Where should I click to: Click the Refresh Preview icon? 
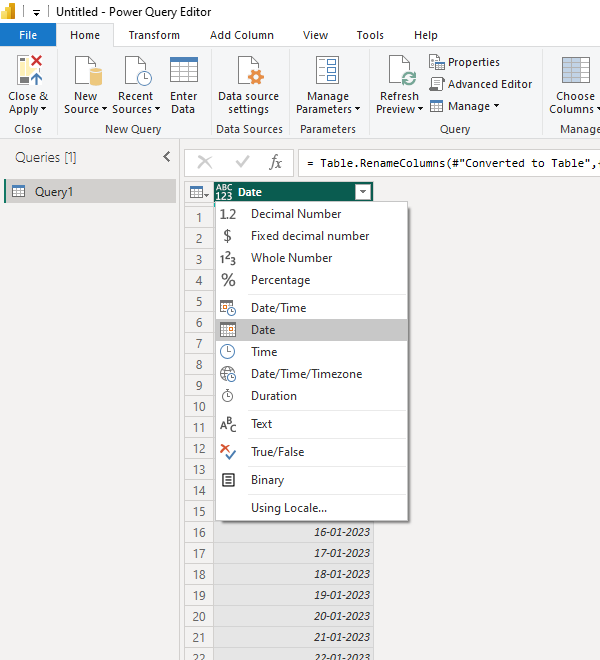tap(402, 70)
